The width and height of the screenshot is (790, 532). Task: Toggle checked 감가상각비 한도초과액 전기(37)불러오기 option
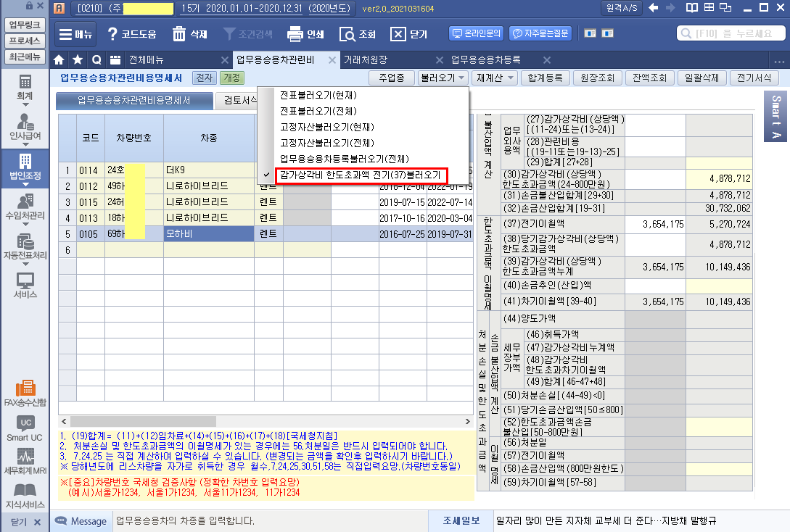pyautogui.click(x=361, y=175)
